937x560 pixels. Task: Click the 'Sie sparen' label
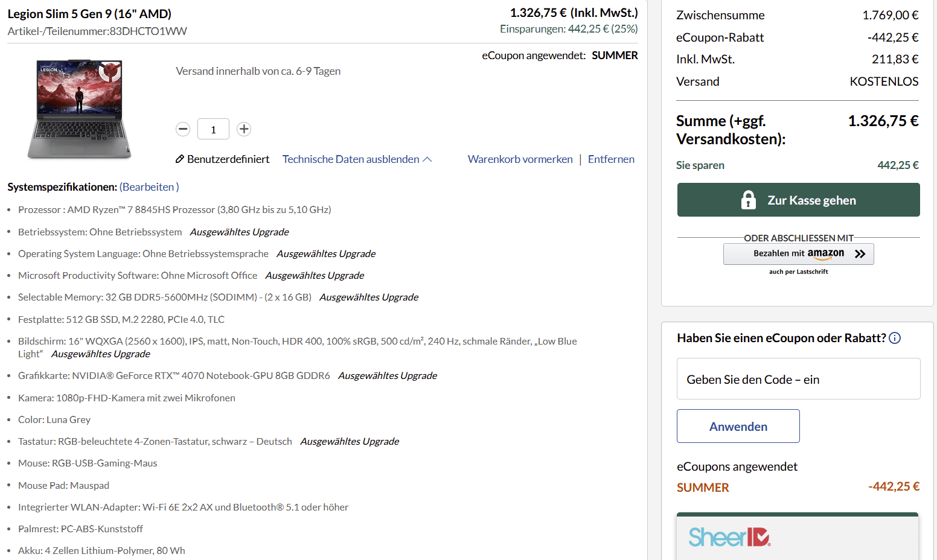pos(700,165)
